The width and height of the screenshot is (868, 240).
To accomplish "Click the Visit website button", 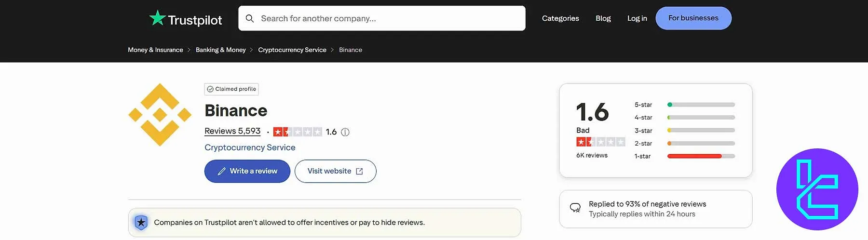I will click(x=335, y=171).
